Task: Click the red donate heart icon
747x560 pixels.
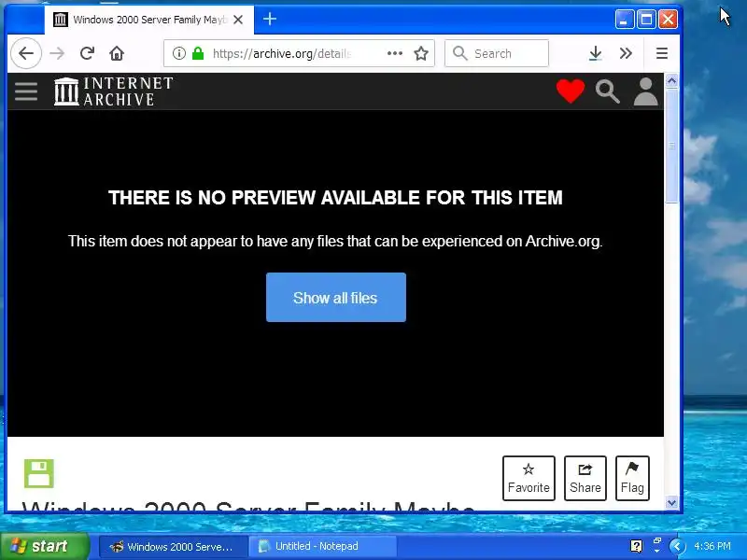Action: [x=571, y=91]
